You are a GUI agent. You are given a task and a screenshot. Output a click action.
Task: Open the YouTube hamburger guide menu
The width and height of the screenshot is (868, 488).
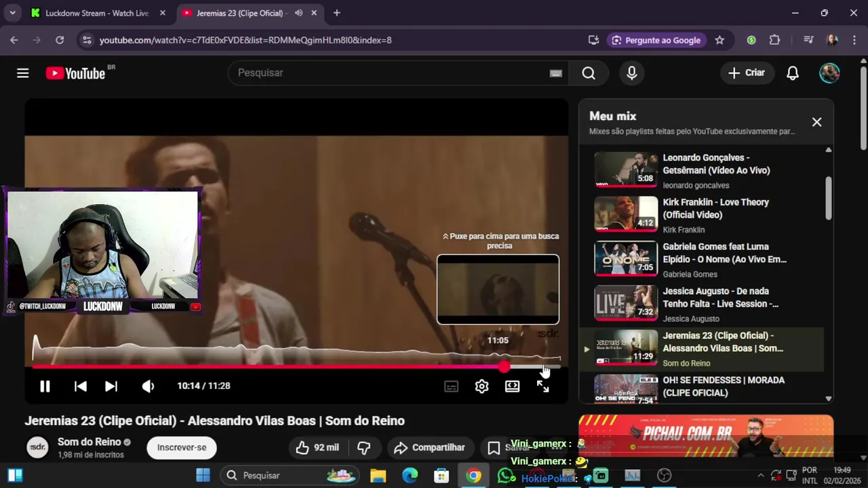23,73
